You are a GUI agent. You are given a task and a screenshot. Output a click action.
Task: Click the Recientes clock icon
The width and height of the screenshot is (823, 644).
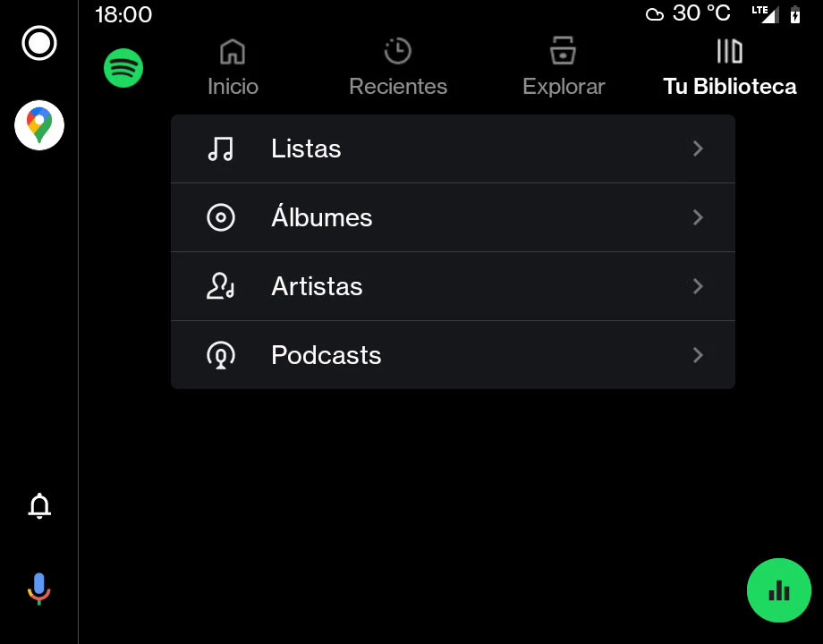pos(398,51)
